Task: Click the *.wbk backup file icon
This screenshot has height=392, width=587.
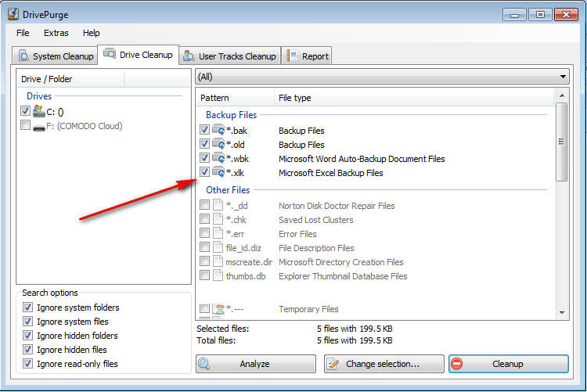Action: (x=218, y=158)
